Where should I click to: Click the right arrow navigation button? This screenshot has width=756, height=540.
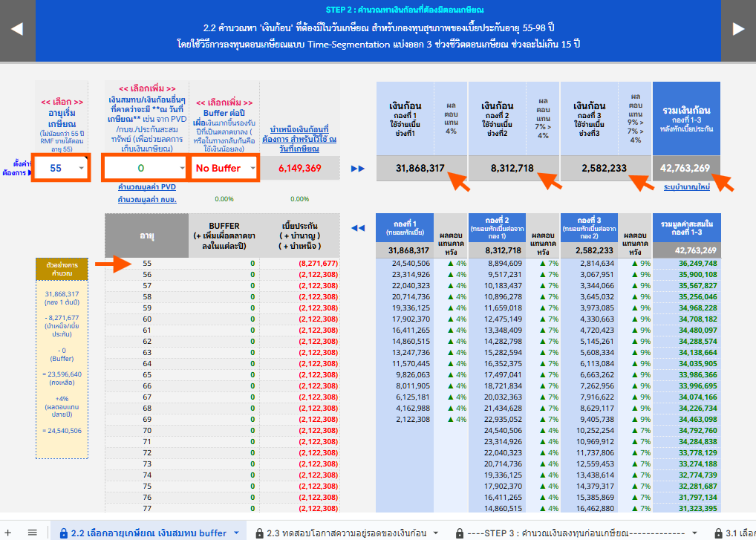pos(738,30)
